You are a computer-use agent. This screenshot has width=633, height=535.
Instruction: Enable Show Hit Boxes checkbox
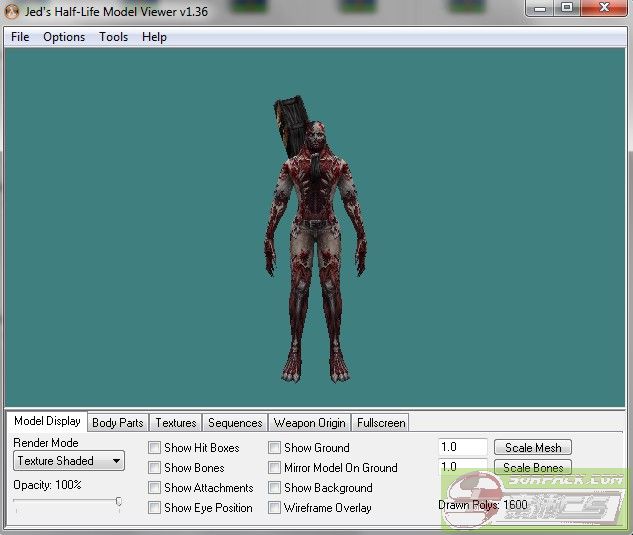155,448
